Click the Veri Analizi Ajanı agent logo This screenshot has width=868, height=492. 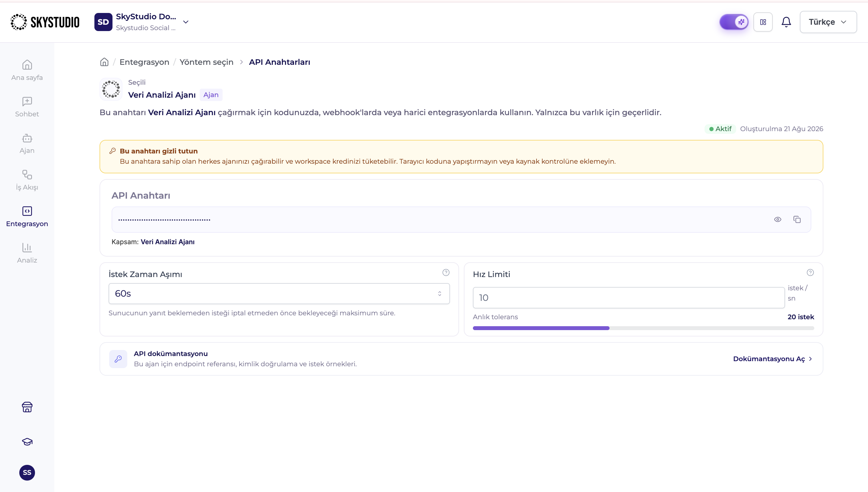point(111,89)
